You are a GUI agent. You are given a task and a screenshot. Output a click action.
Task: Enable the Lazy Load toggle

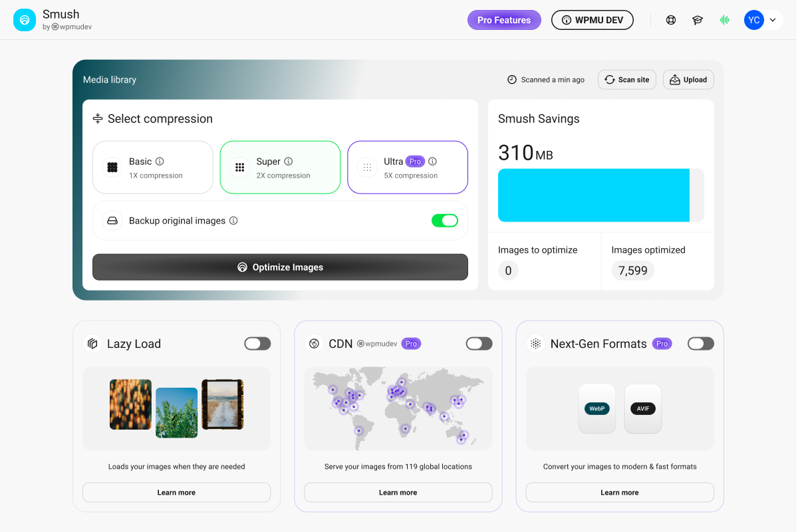[x=257, y=344]
